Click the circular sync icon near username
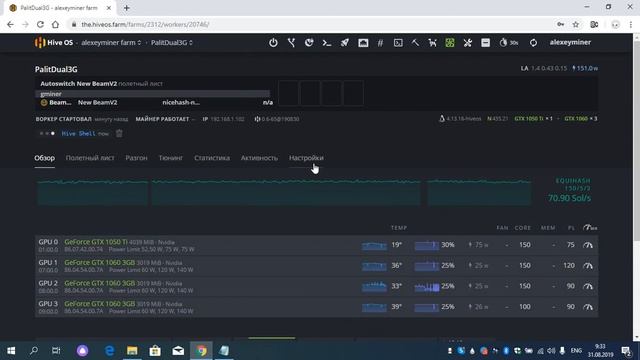 (533, 42)
